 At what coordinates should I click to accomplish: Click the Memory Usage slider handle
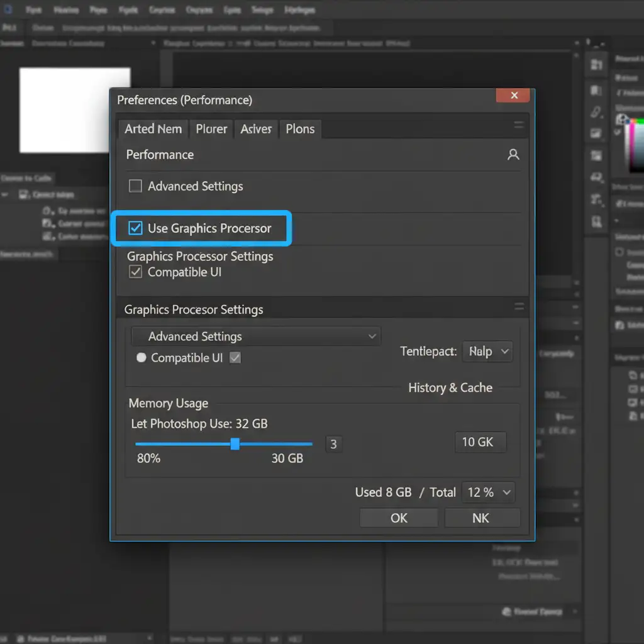[x=235, y=444]
